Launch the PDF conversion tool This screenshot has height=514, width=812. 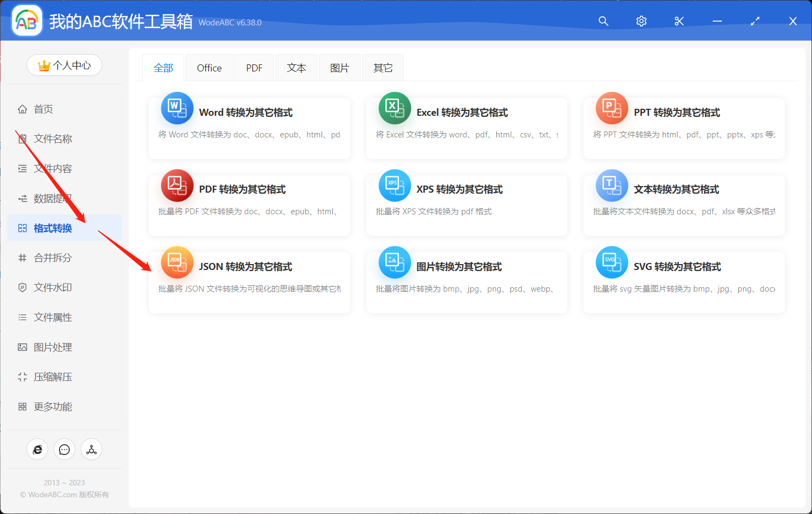coord(249,205)
